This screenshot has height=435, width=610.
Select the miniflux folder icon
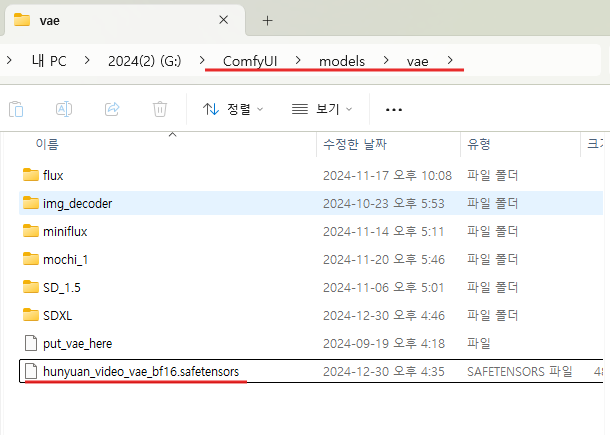click(x=31, y=231)
